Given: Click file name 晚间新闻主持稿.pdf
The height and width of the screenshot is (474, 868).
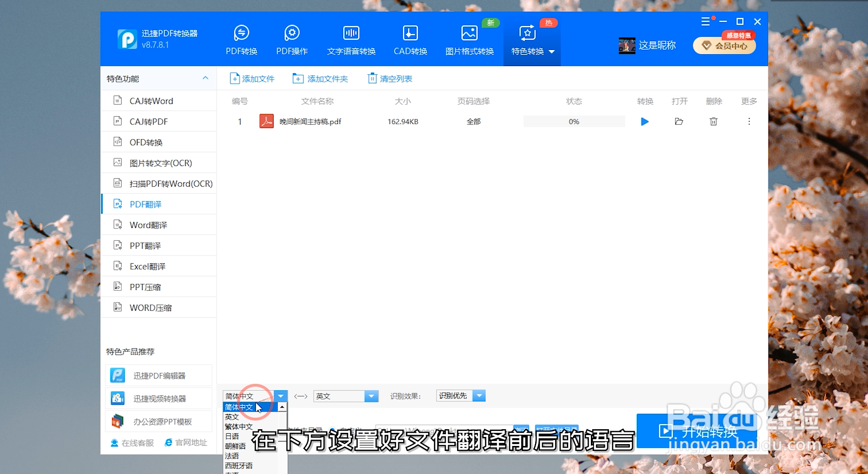Looking at the screenshot, I should (x=310, y=122).
